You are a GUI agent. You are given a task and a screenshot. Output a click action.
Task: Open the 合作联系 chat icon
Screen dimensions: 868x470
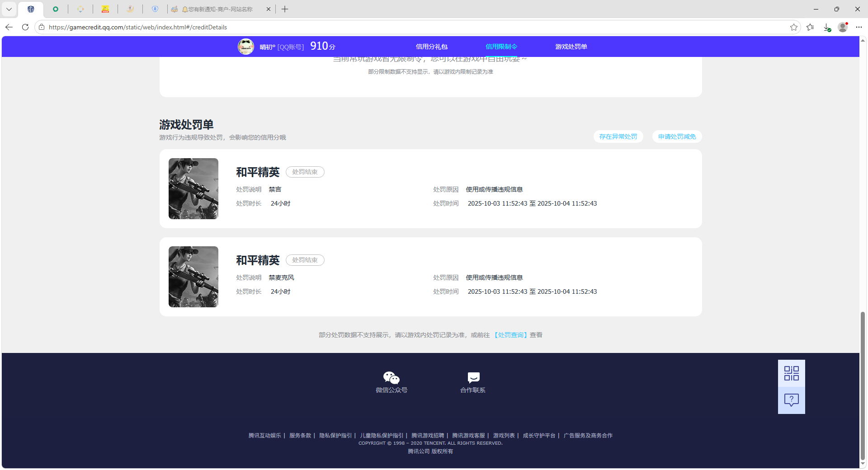pyautogui.click(x=473, y=377)
